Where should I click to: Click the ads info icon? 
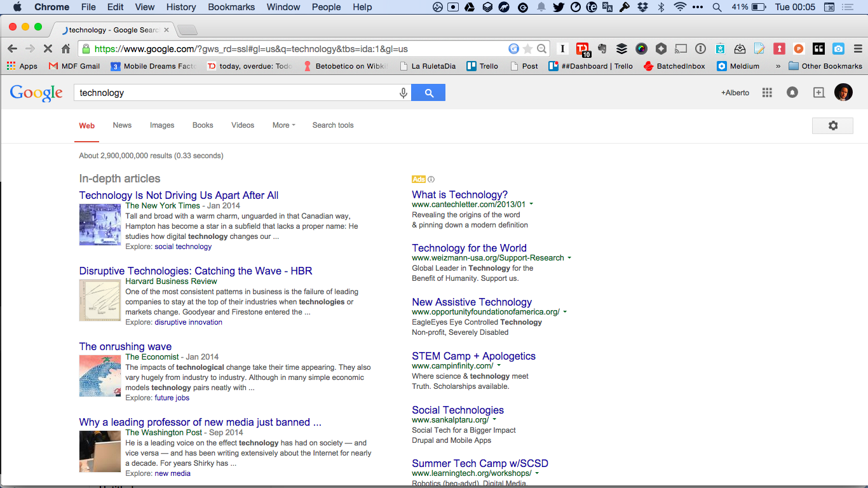tap(431, 179)
